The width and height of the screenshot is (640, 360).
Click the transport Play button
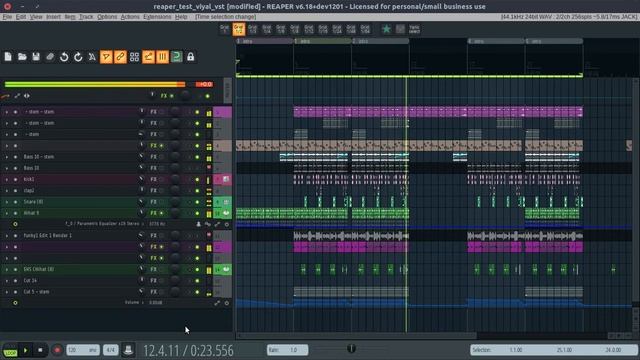(x=25, y=350)
